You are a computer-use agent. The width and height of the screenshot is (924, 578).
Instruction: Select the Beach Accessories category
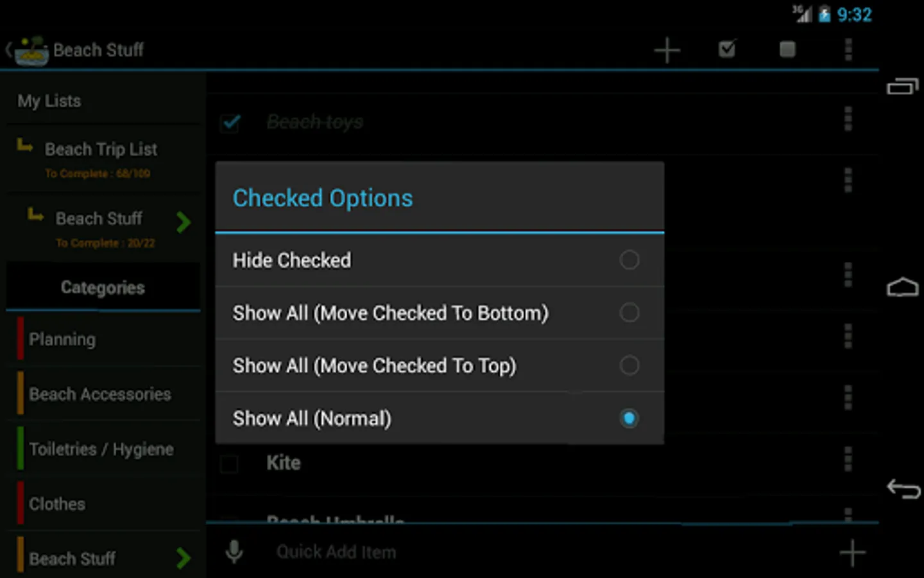pyautogui.click(x=99, y=394)
